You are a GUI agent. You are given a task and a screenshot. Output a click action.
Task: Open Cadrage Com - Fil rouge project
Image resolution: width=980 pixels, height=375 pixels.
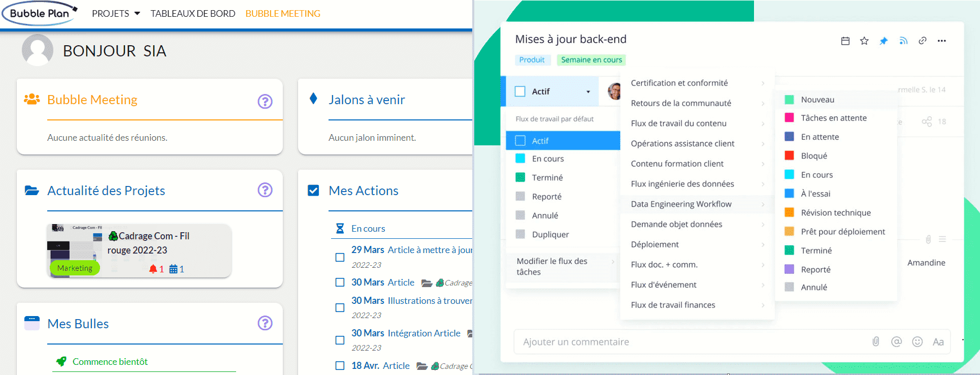(x=148, y=243)
